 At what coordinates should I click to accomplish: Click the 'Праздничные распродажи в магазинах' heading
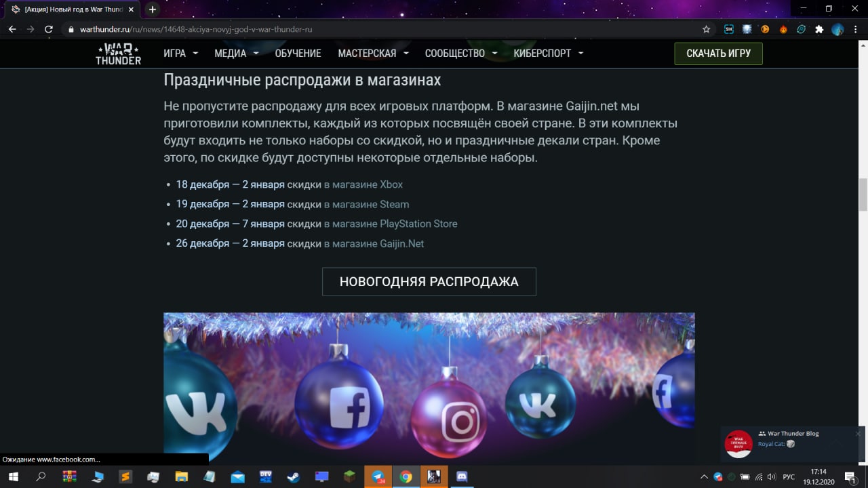click(x=302, y=80)
